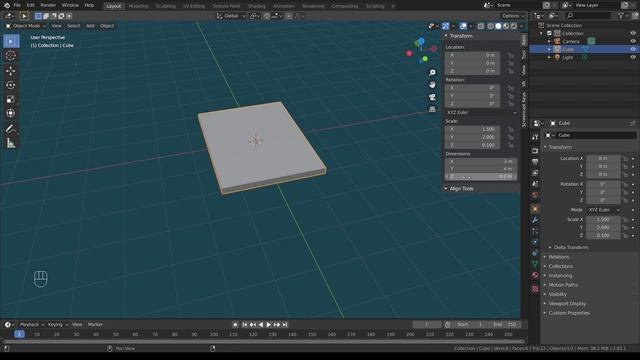
Task: Open the viewport Add menu
Action: click(x=90, y=26)
